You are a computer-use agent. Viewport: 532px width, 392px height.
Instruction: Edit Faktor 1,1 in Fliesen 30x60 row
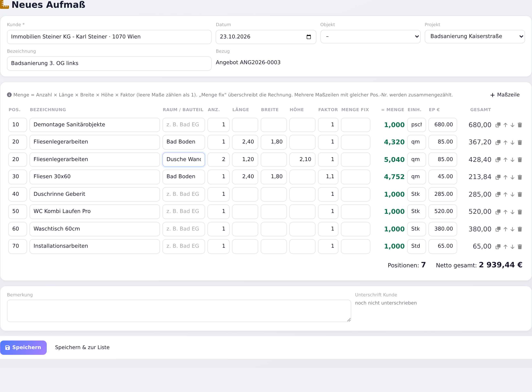tap(328, 177)
